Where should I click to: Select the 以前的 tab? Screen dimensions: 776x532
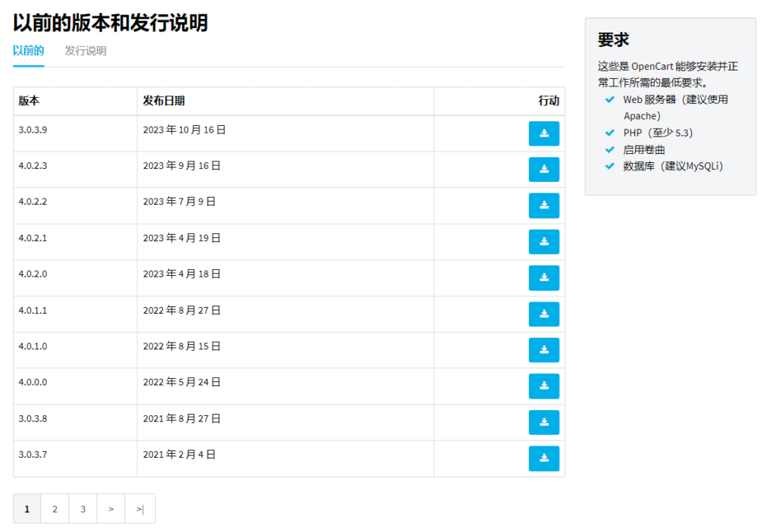point(27,51)
